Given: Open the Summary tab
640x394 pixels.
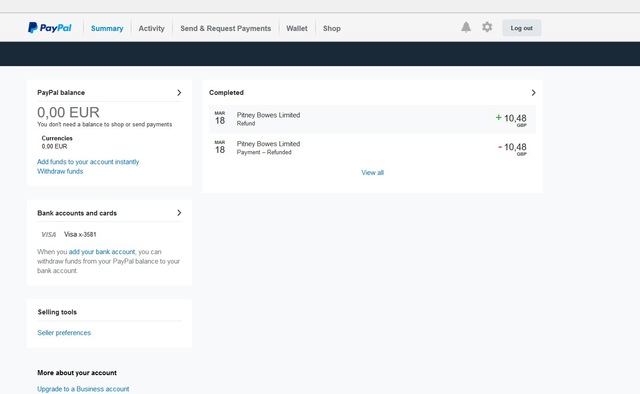Looking at the screenshot, I should click(x=107, y=28).
